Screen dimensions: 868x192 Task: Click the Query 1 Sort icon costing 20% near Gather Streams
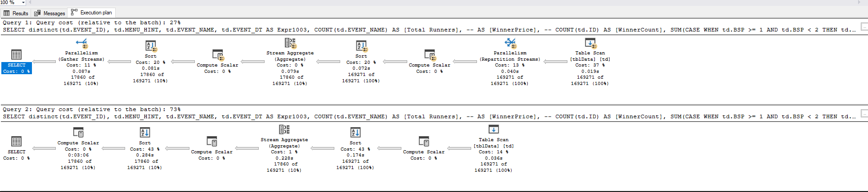tap(151, 46)
